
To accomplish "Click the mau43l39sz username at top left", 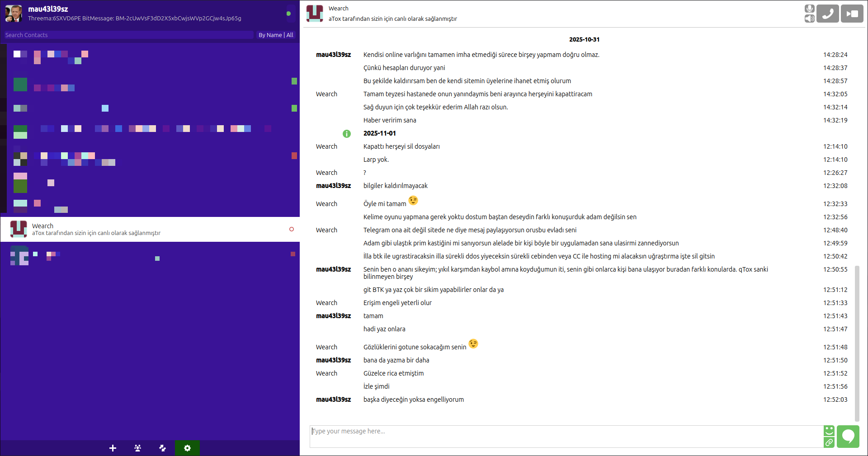I will coord(48,9).
